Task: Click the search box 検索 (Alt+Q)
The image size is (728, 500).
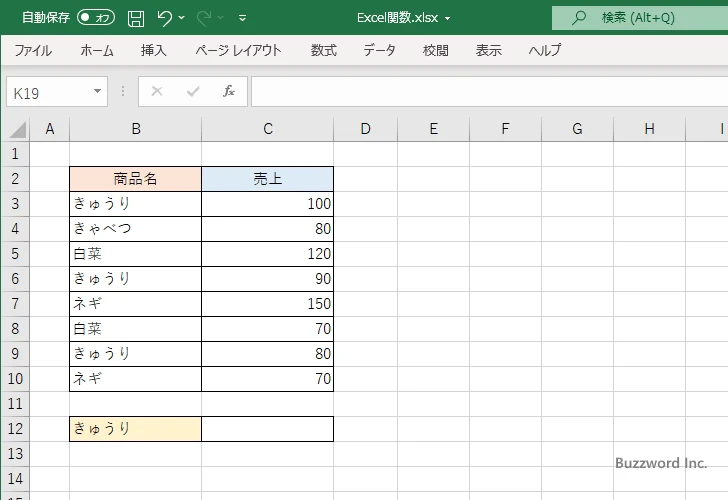Action: [640, 18]
